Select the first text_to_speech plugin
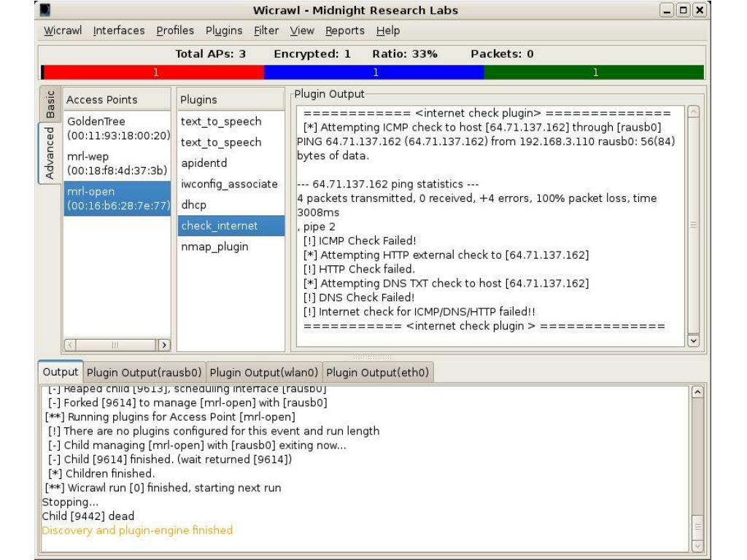The height and width of the screenshot is (560, 747). (231, 122)
